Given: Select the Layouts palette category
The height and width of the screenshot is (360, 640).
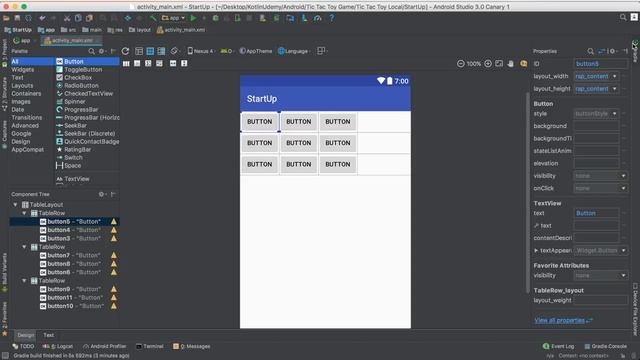Looking at the screenshot, I should (x=22, y=86).
